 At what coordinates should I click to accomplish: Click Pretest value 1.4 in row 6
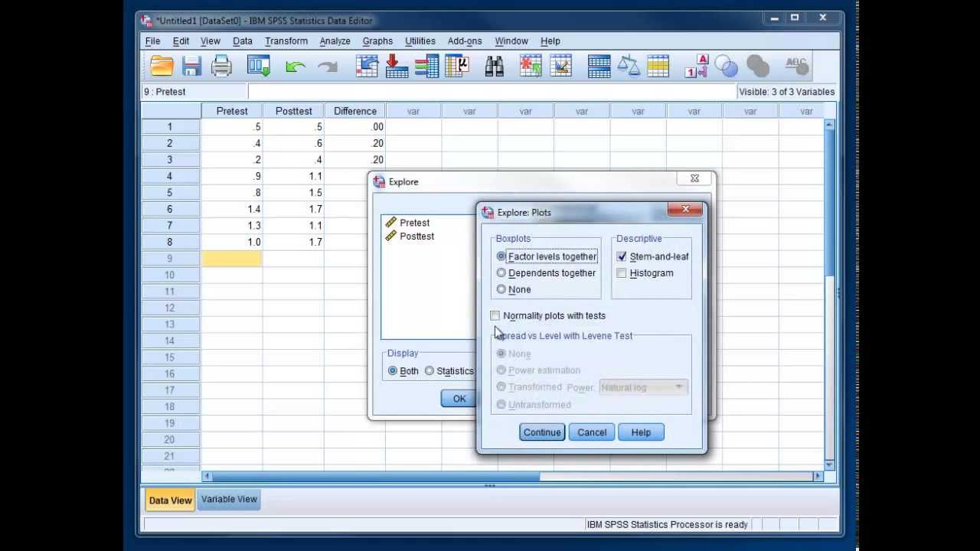(232, 209)
